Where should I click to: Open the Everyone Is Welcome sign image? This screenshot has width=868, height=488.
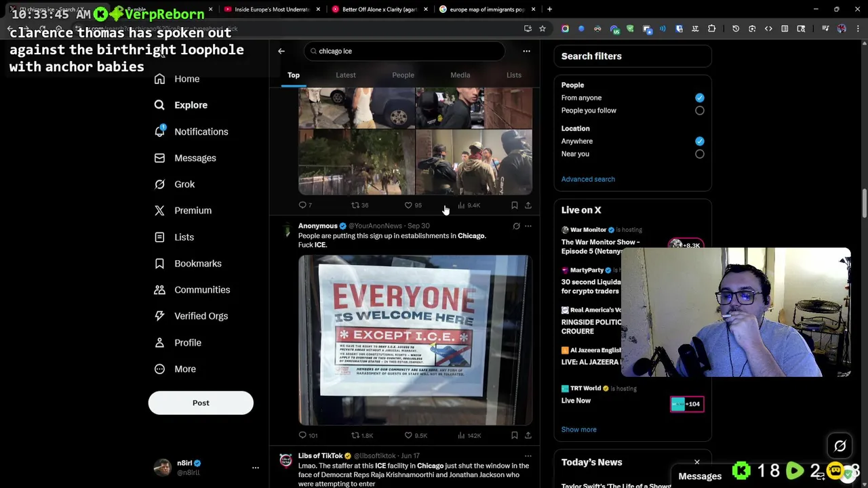[415, 340]
